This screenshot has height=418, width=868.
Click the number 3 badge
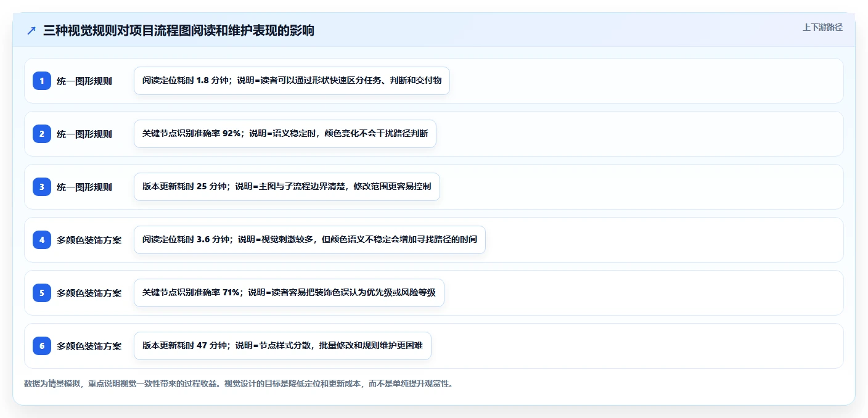[x=42, y=187]
